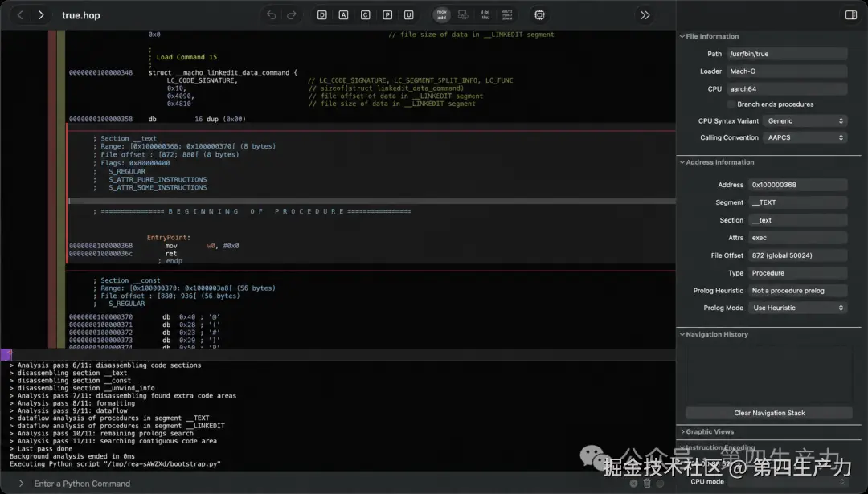Click the Address field showing 0x100000368
This screenshot has height=494, width=868.
(x=797, y=185)
